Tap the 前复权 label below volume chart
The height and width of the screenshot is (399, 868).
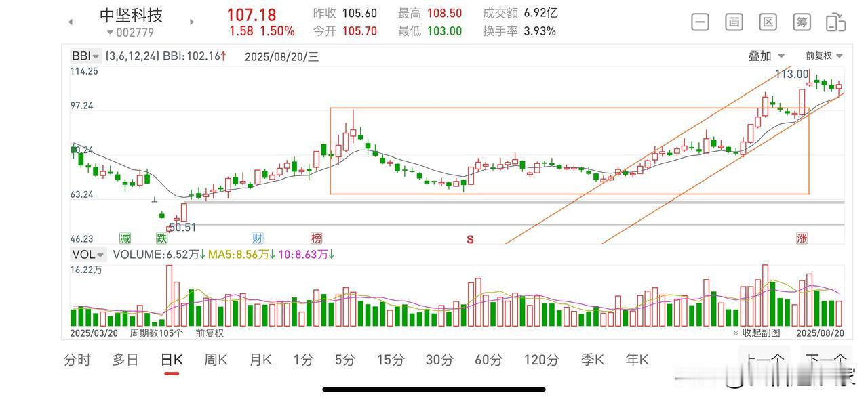(210, 333)
